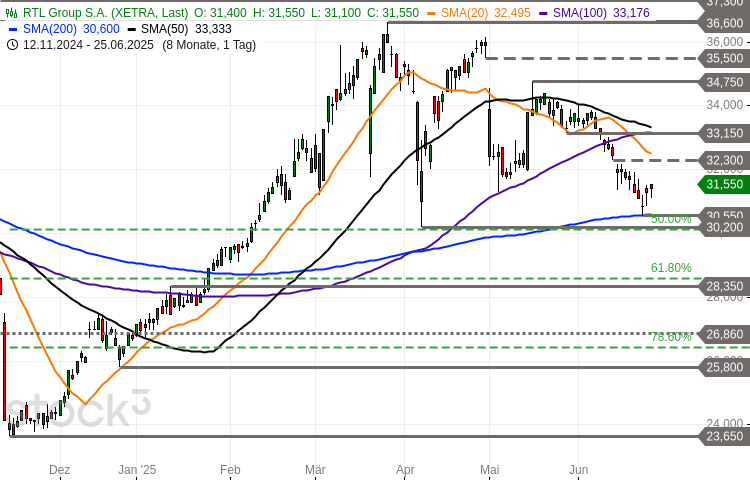Click the SMA(50) value '33,333'
The image size is (750, 480).
coord(213,29)
